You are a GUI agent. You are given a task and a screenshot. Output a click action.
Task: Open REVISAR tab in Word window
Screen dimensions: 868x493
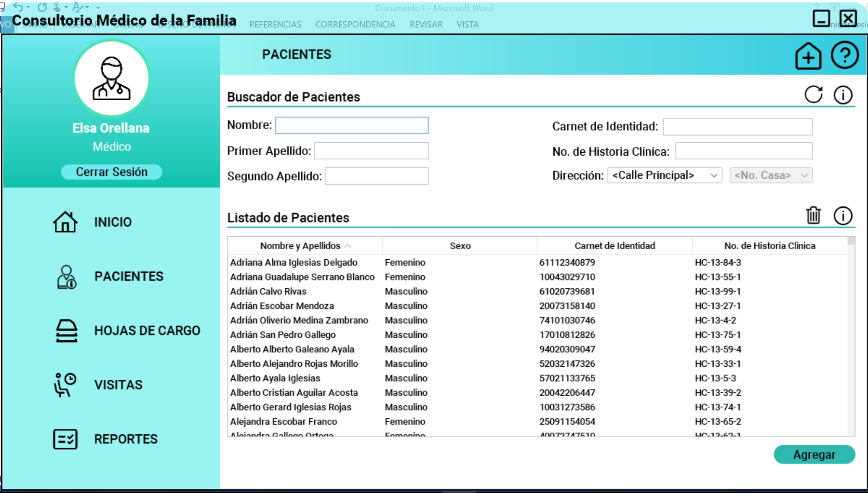(x=426, y=25)
